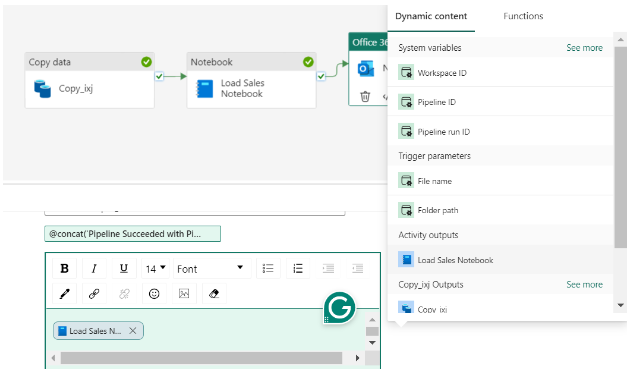
Task: Open the emoji picker
Action: pyautogui.click(x=154, y=294)
